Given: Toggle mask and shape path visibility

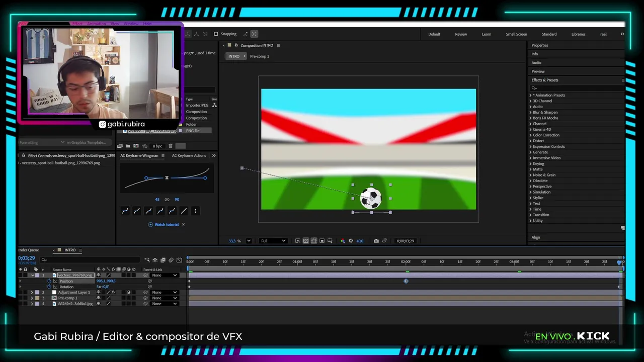Looking at the screenshot, I should 314,241.
